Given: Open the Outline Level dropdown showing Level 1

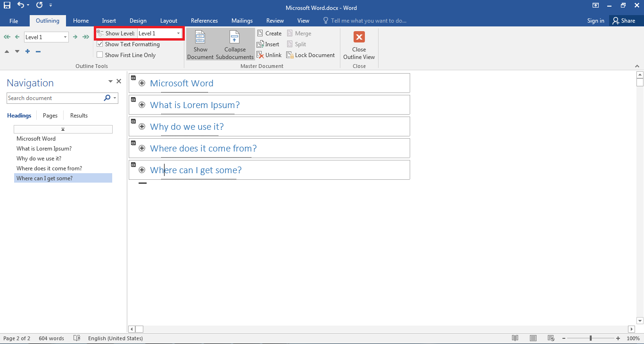Looking at the screenshot, I should coord(65,37).
